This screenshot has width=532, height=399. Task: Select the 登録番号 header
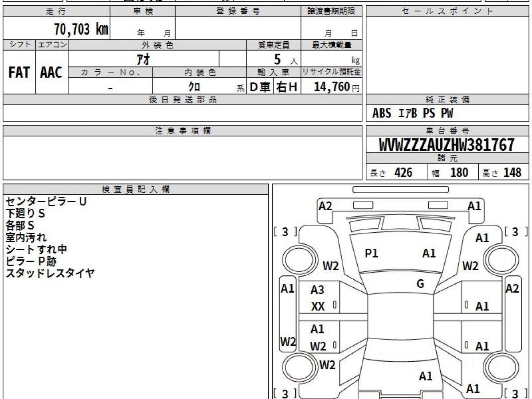pos(238,11)
